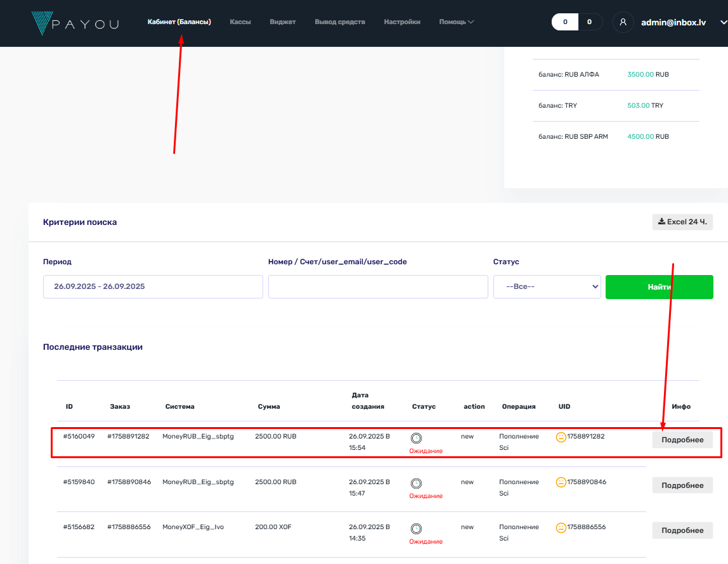Click the user profile avatar icon
728x564 pixels.
click(623, 22)
